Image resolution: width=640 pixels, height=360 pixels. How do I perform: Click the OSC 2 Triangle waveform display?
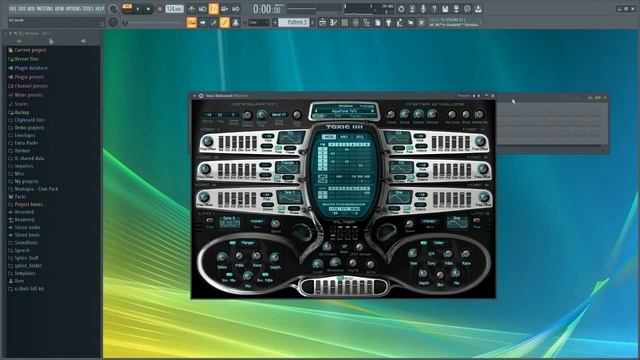(x=288, y=167)
